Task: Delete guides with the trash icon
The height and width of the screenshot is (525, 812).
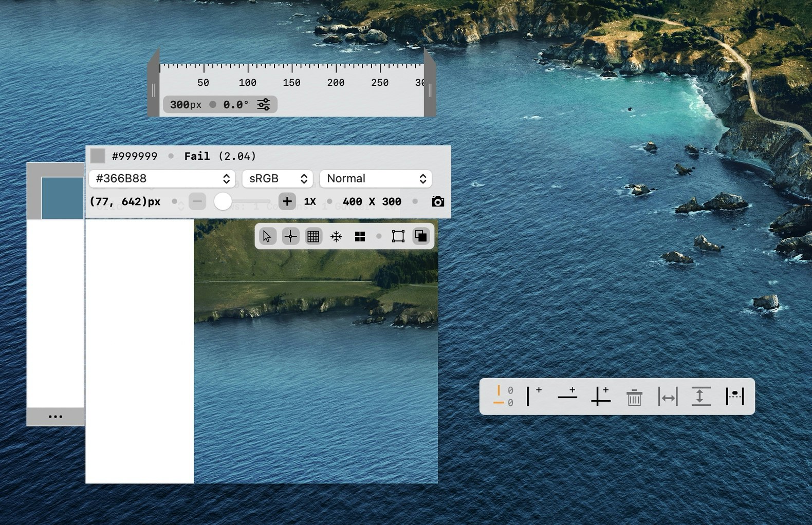Action: pos(634,397)
